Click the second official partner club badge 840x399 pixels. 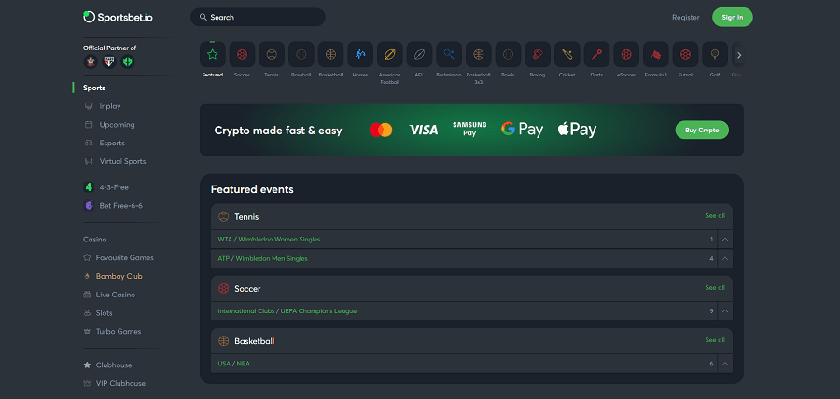109,62
